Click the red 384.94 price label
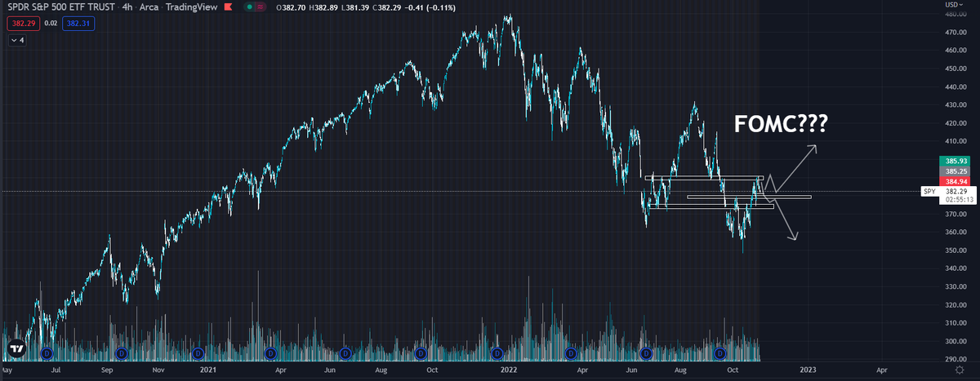 [x=954, y=181]
